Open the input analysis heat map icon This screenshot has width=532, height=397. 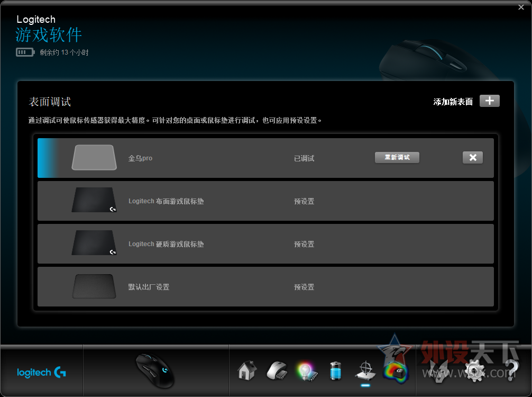396,372
